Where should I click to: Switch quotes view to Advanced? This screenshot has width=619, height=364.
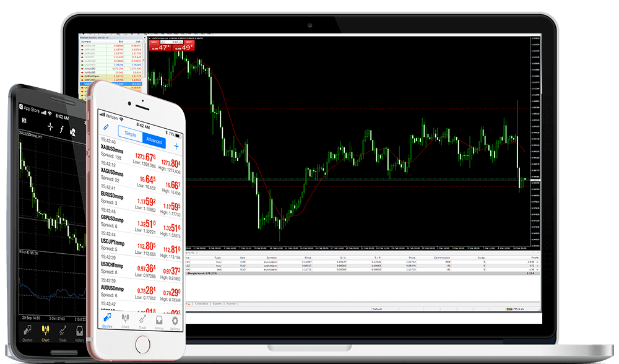coord(154,140)
